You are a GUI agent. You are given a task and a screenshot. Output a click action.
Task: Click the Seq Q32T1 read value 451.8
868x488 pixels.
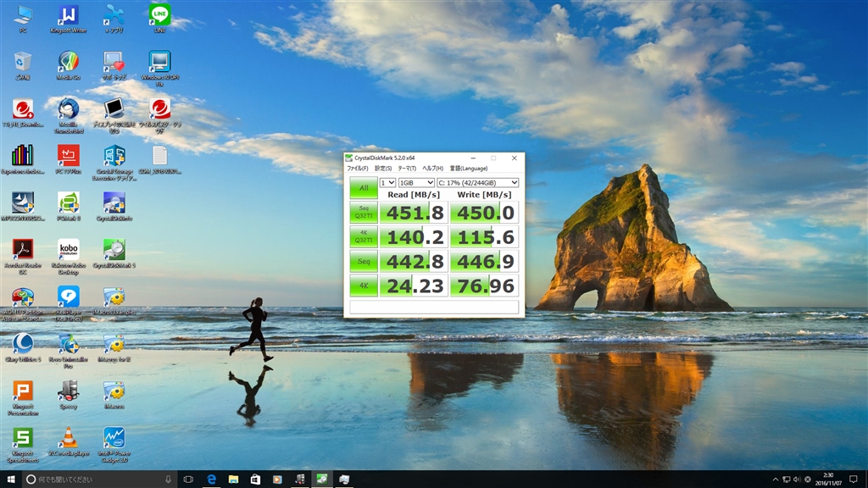414,213
